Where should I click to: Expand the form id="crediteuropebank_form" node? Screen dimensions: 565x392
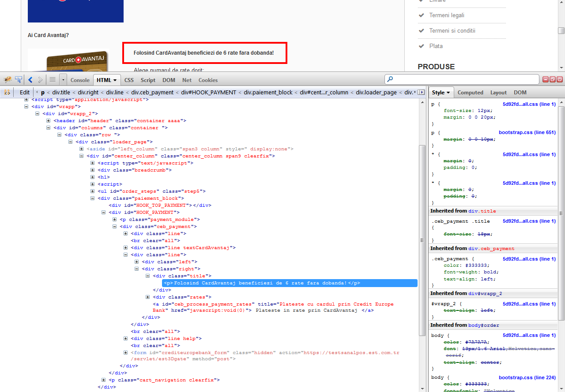coord(126,352)
